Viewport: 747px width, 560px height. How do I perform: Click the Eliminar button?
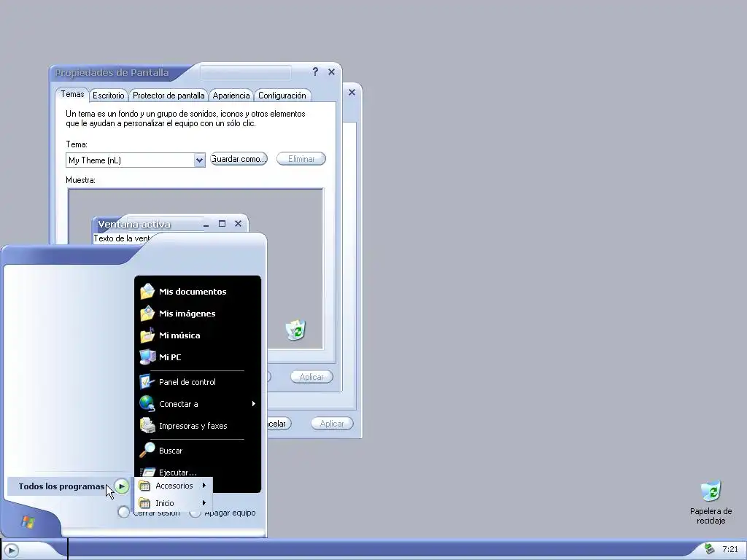point(301,159)
